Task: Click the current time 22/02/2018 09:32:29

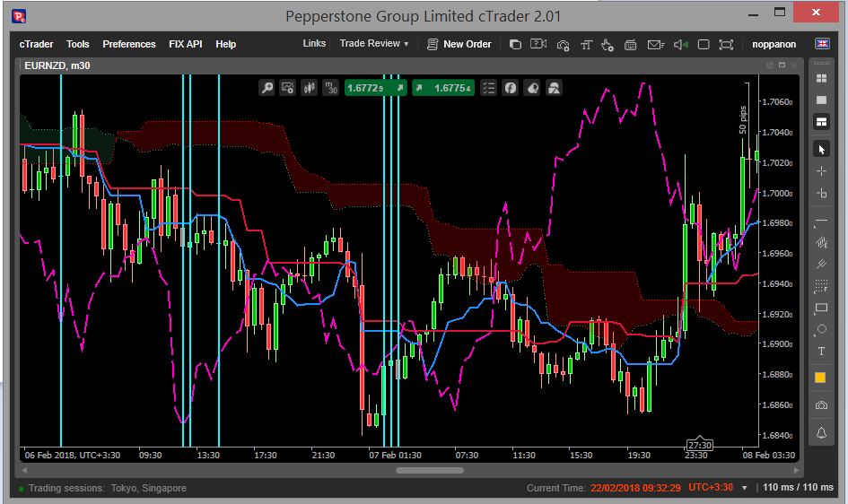Action: click(x=635, y=488)
